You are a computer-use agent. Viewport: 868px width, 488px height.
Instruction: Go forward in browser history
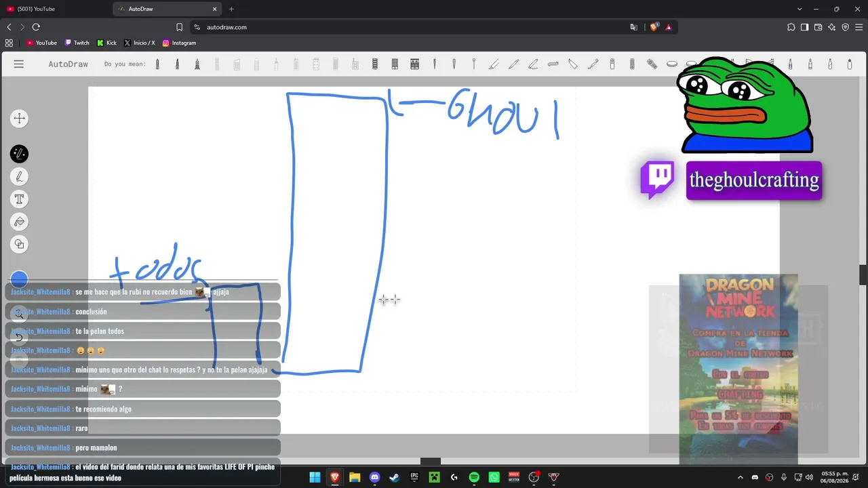pyautogui.click(x=22, y=27)
